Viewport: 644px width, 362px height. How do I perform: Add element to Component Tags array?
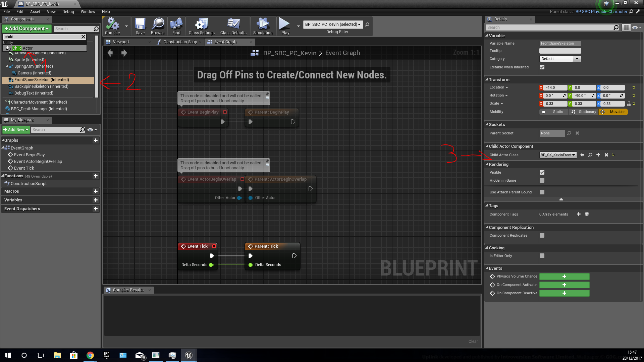(x=579, y=214)
